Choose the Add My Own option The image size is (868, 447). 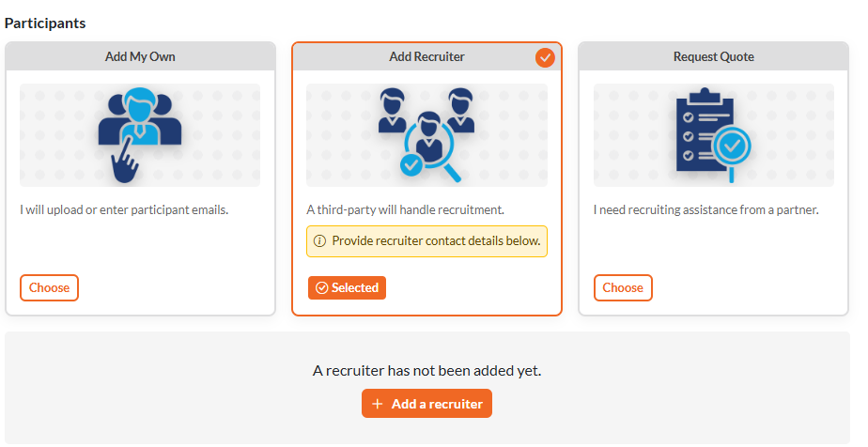pos(49,287)
